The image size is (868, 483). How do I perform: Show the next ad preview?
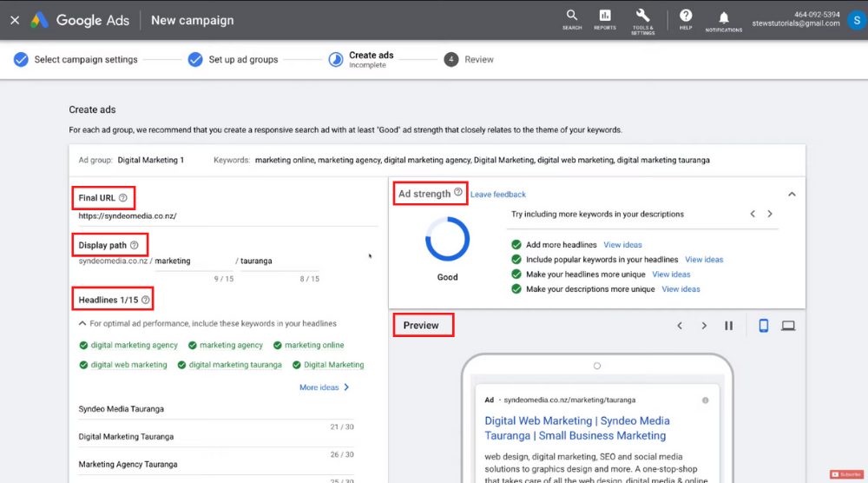pyautogui.click(x=704, y=326)
